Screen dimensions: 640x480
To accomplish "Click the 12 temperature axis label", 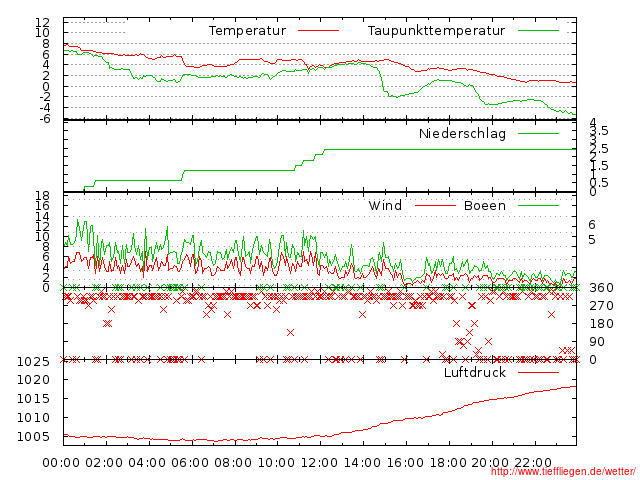I will 42,22.
